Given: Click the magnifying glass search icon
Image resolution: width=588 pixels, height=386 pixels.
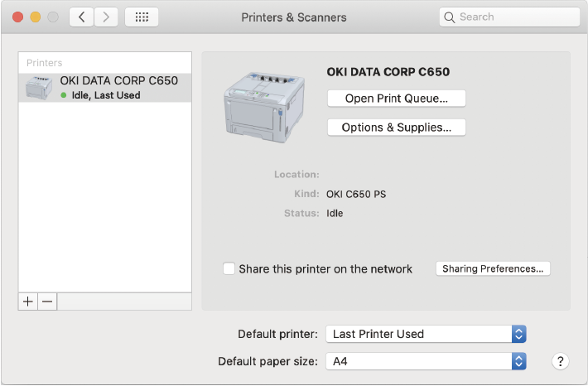Looking at the screenshot, I should tap(450, 17).
